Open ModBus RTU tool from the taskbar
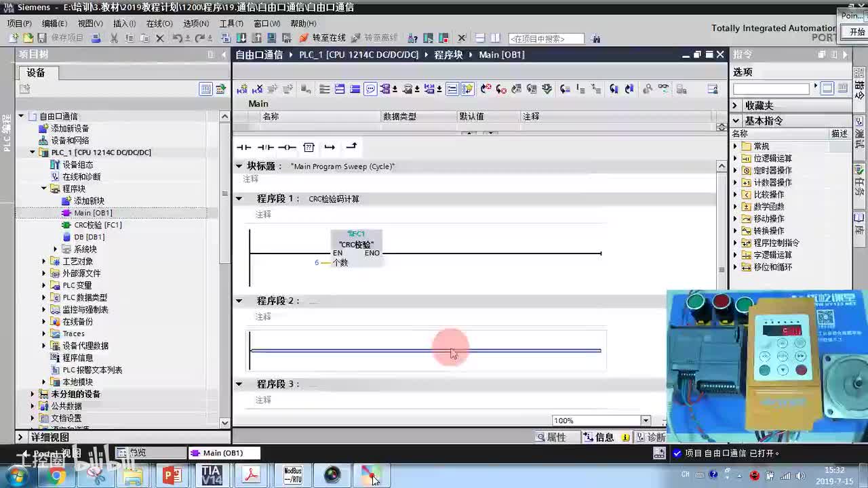868x488 pixels. pos(292,475)
